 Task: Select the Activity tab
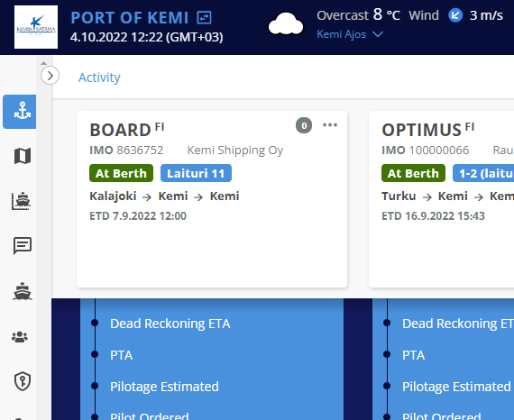[x=99, y=78]
